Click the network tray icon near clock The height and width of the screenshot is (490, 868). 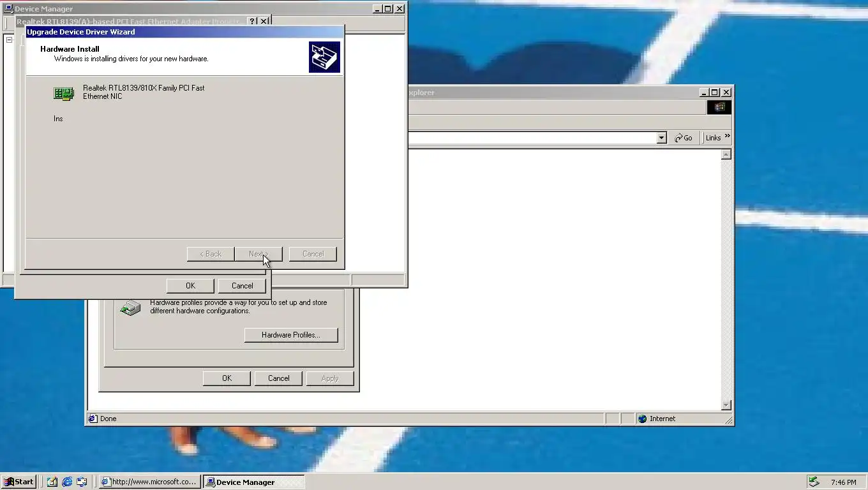(x=813, y=482)
